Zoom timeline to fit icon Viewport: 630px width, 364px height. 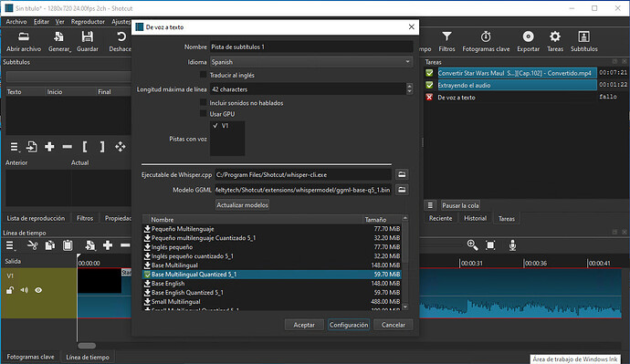(490, 245)
